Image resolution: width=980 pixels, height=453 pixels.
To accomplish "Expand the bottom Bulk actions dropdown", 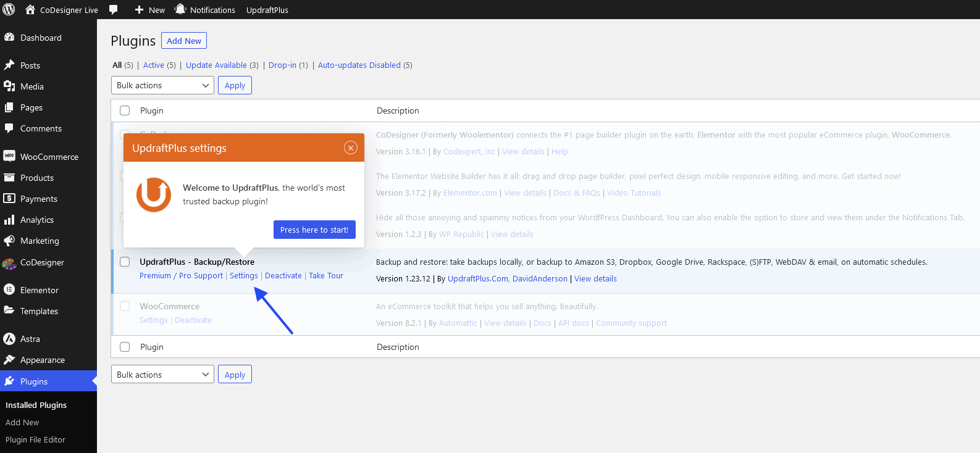I will click(x=162, y=375).
